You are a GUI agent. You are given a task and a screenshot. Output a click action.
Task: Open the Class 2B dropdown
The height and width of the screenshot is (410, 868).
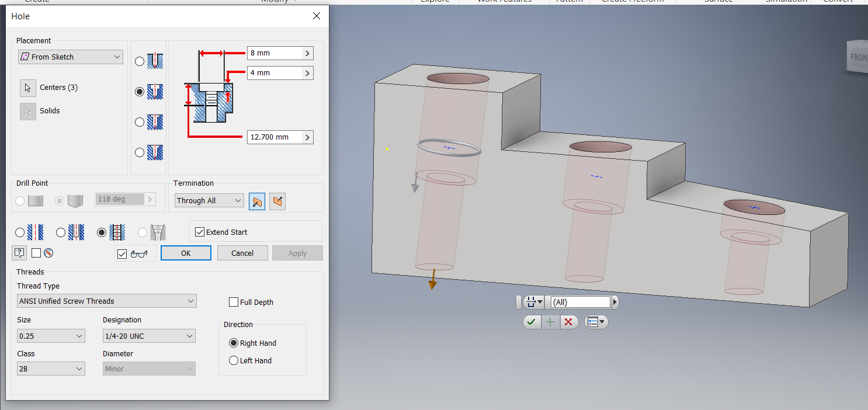pos(51,369)
